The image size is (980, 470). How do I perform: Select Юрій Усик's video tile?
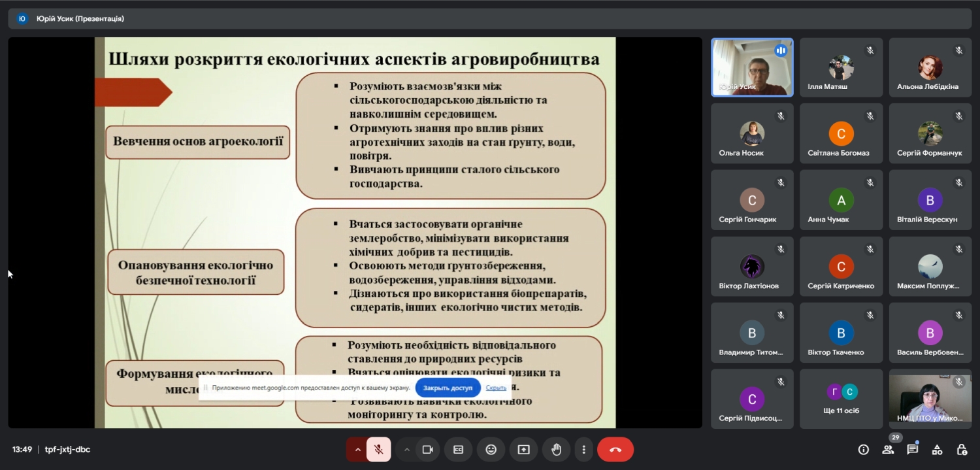pos(752,67)
